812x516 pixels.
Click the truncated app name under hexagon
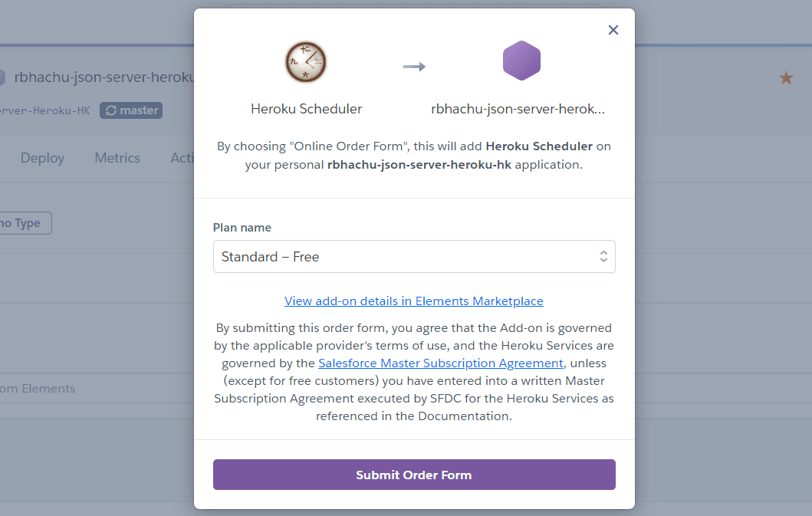[518, 109]
